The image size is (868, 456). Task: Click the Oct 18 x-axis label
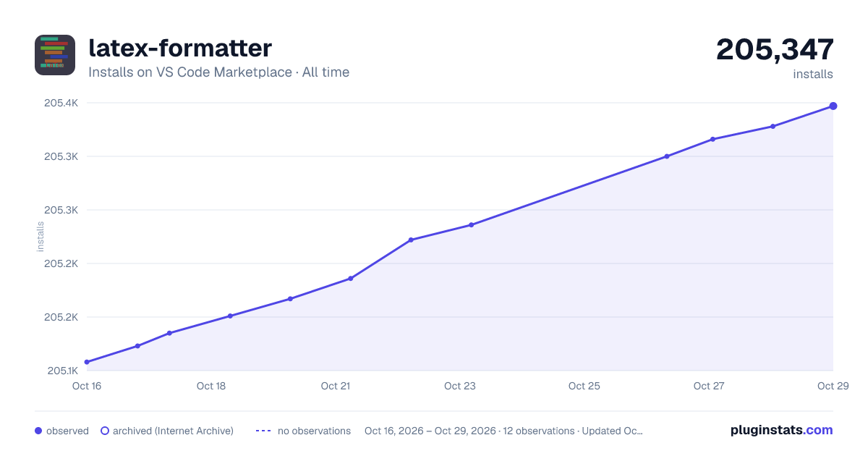pos(211,386)
